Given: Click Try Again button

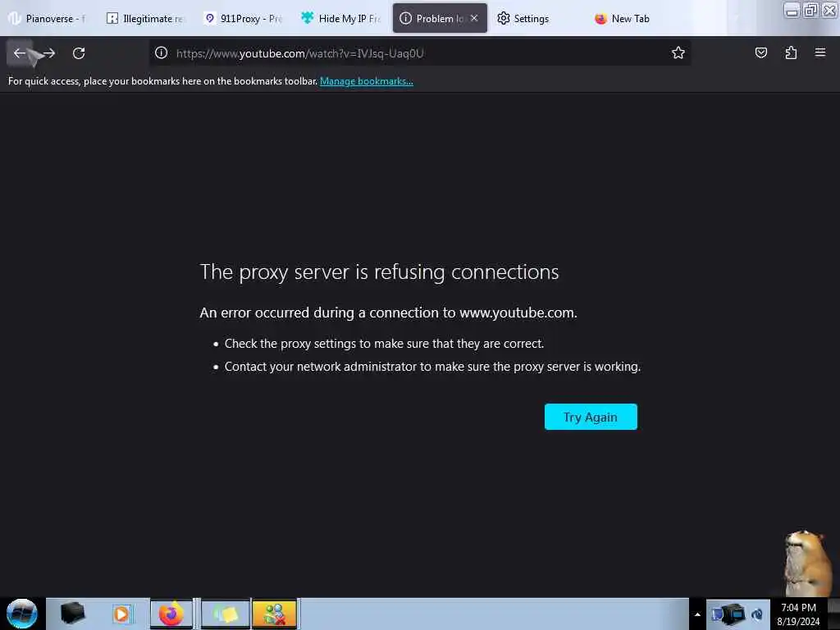Looking at the screenshot, I should pyautogui.click(x=591, y=417).
